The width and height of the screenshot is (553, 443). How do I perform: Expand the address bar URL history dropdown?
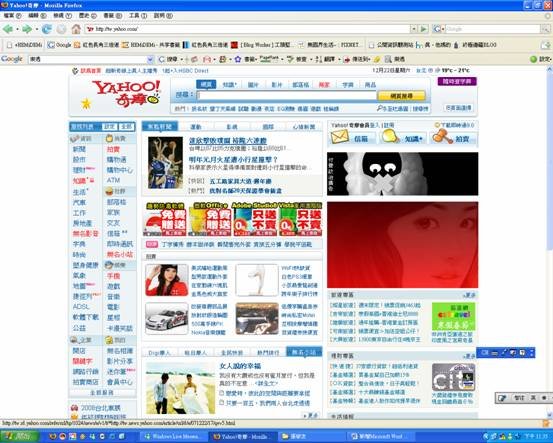[414, 29]
